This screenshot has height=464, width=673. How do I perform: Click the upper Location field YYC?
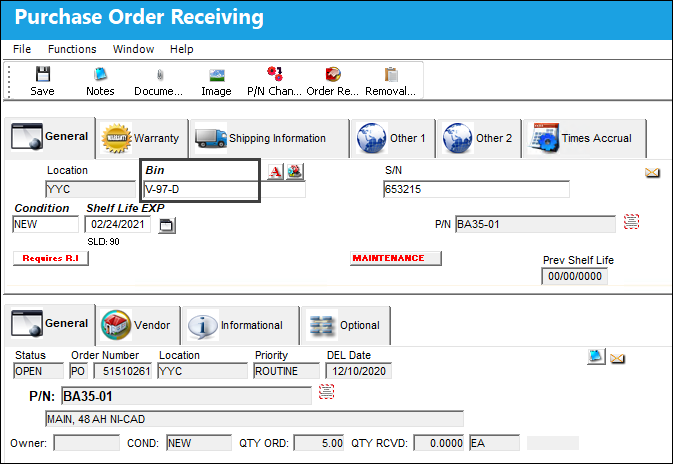pyautogui.click(x=91, y=189)
